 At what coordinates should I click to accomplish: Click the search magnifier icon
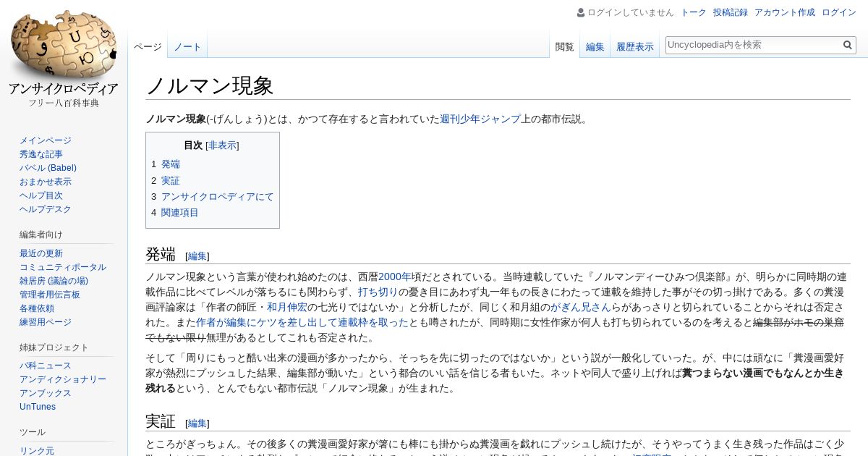click(x=848, y=45)
